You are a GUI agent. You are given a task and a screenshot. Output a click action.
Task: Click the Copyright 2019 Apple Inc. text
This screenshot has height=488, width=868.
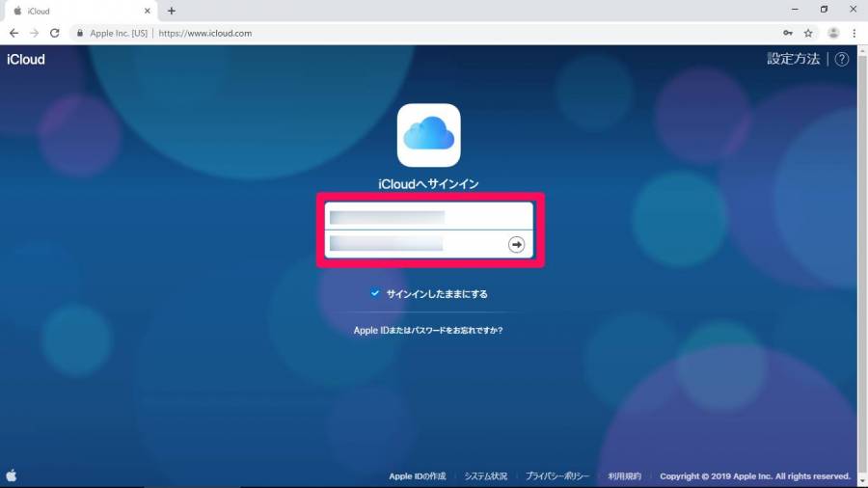tap(755, 476)
